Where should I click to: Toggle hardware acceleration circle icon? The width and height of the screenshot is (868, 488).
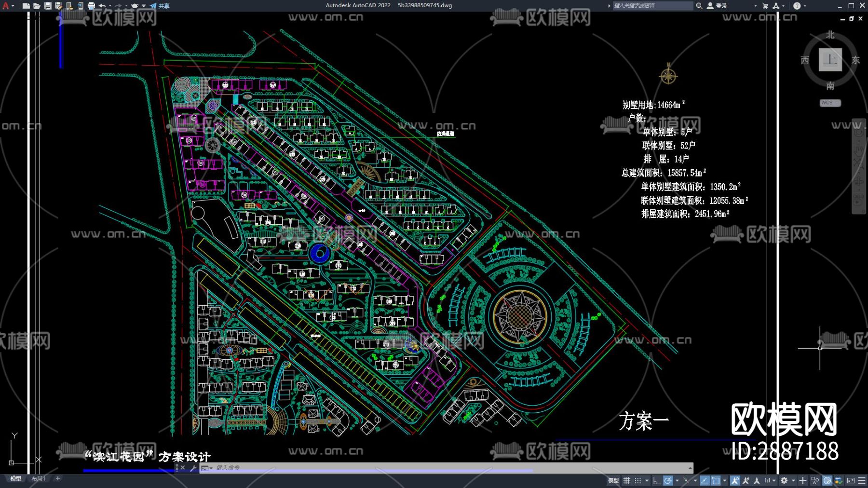point(827,480)
